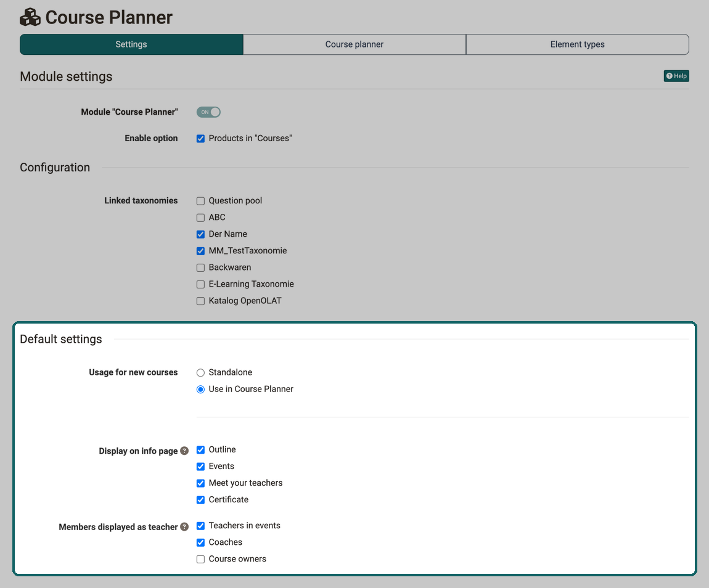Select Use in Course Planner radio

201,389
